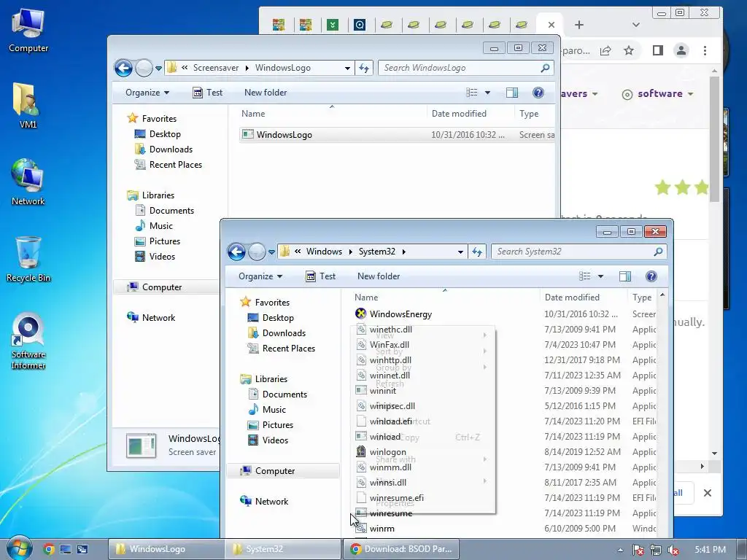747x560 pixels.
Task: Click Test button in System32 toolbar
Action: pyautogui.click(x=321, y=276)
